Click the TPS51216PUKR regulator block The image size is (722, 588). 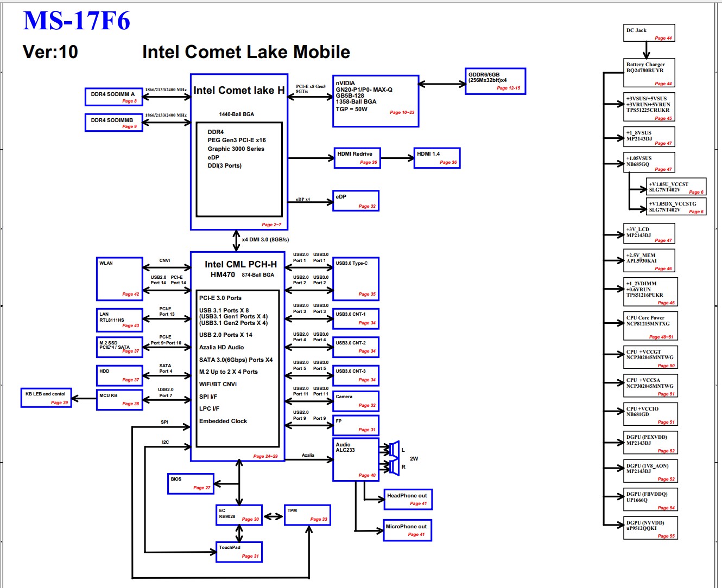(x=650, y=292)
